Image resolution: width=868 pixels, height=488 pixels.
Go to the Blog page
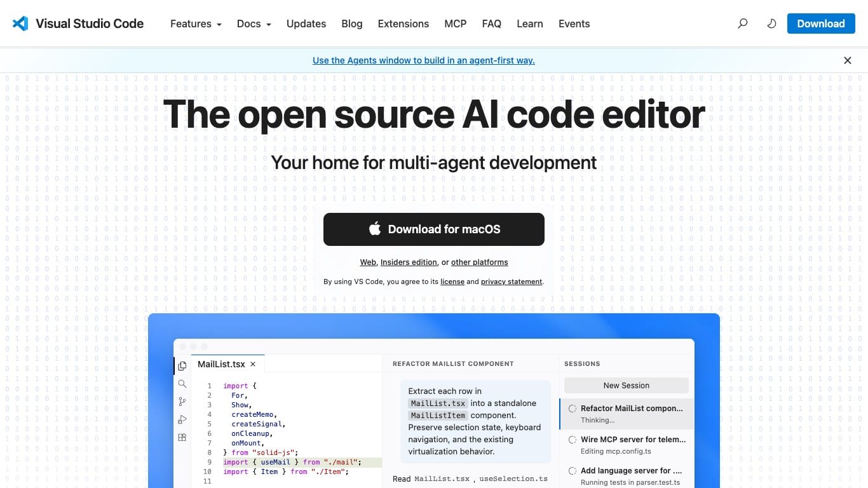point(352,24)
